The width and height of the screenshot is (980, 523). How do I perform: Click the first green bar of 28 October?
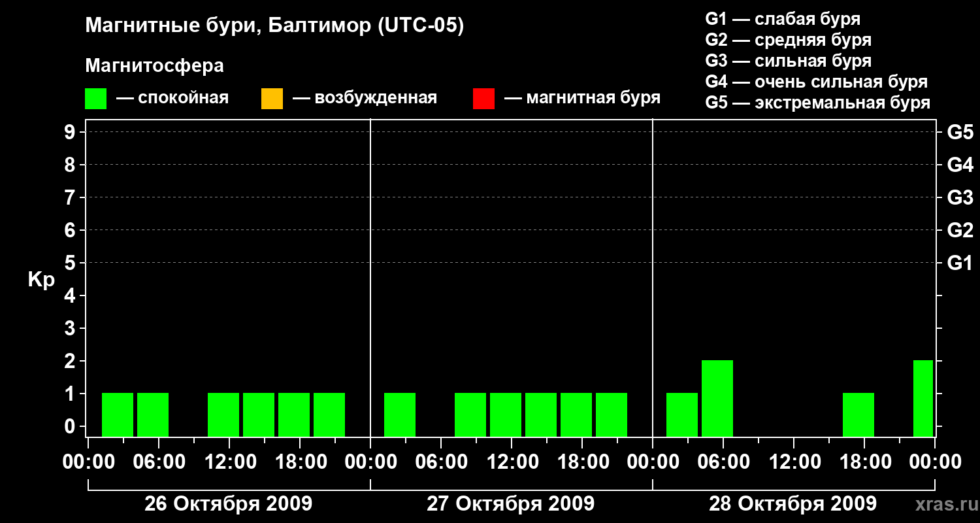682,414
